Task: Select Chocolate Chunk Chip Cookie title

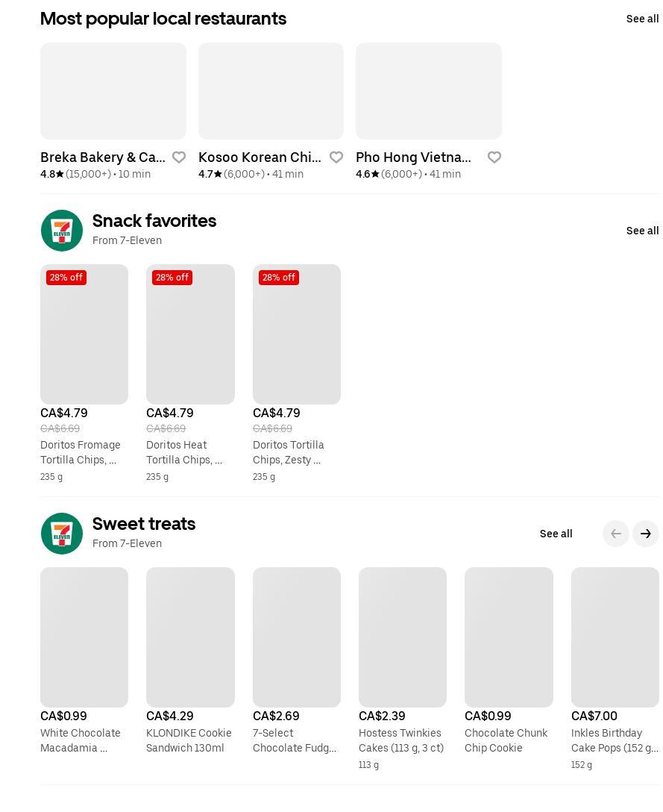Action: (506, 740)
